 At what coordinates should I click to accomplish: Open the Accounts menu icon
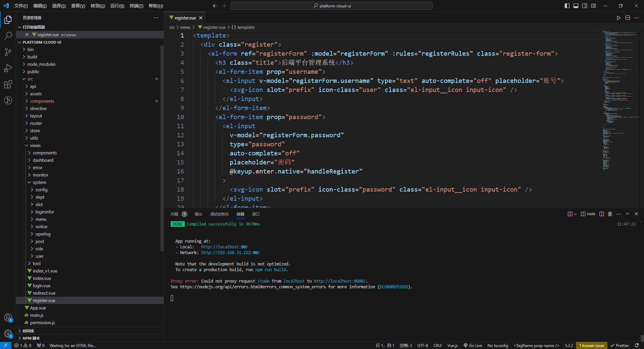click(x=8, y=317)
